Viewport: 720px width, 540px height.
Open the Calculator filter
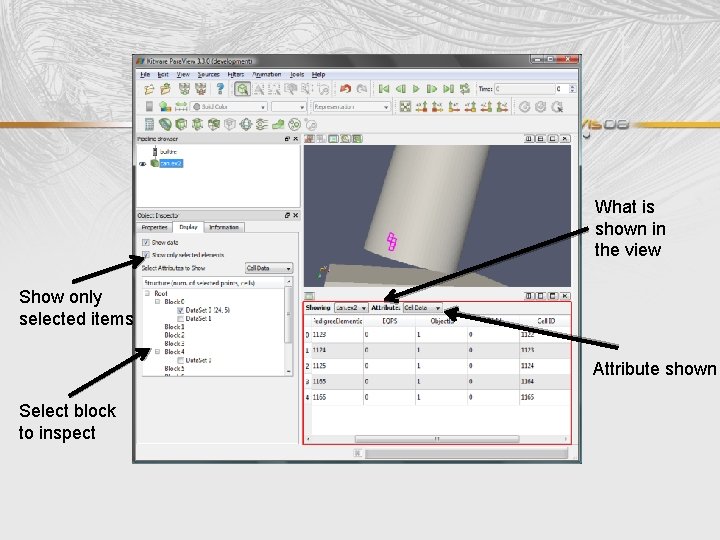[149, 124]
